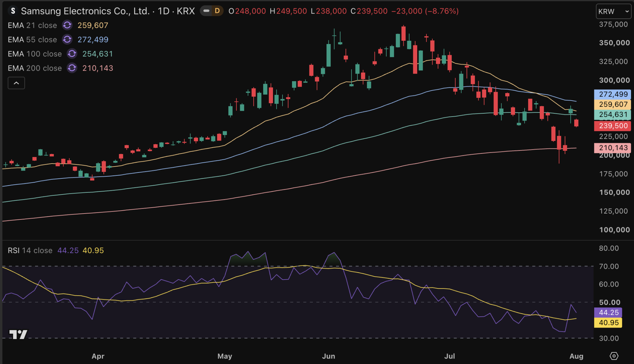
Task: Click the orange 'D' delayed-data badge
Action: [x=217, y=11]
